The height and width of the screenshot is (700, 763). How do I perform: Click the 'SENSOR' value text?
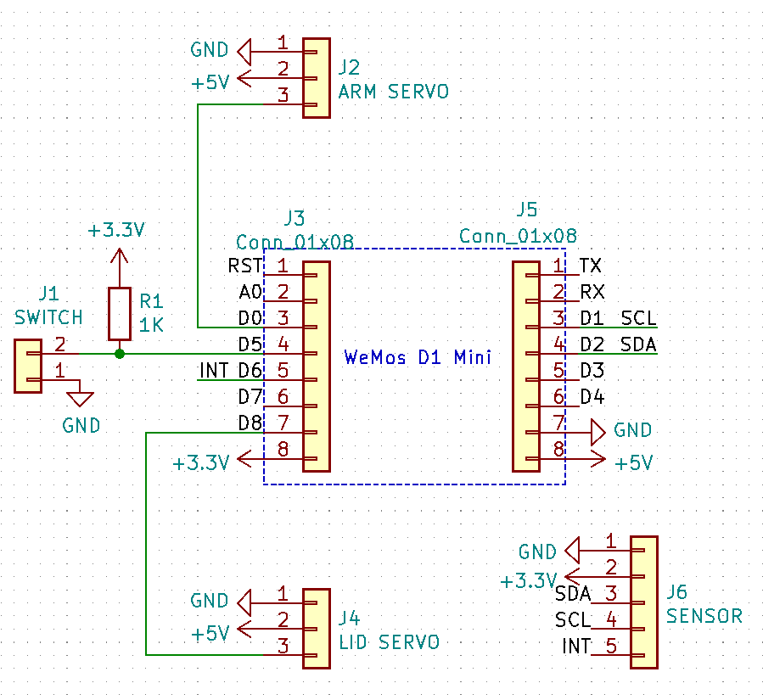(704, 616)
